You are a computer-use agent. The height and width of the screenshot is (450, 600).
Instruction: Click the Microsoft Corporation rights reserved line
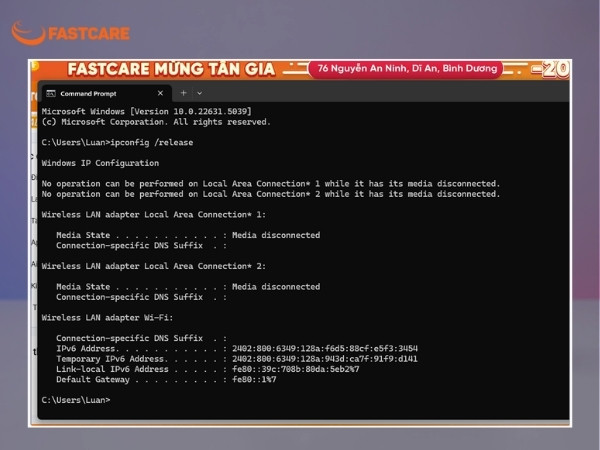pyautogui.click(x=156, y=122)
